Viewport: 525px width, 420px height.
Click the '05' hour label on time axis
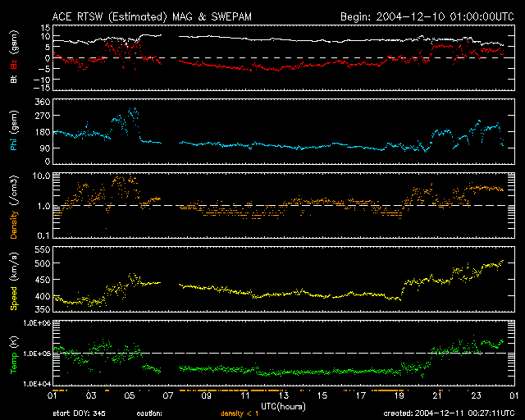click(130, 395)
